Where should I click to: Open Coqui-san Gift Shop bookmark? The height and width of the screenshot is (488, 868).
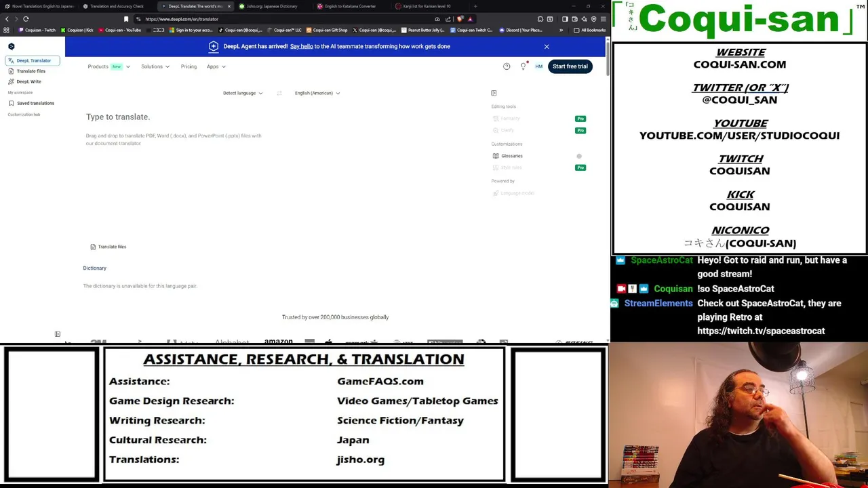pyautogui.click(x=327, y=30)
